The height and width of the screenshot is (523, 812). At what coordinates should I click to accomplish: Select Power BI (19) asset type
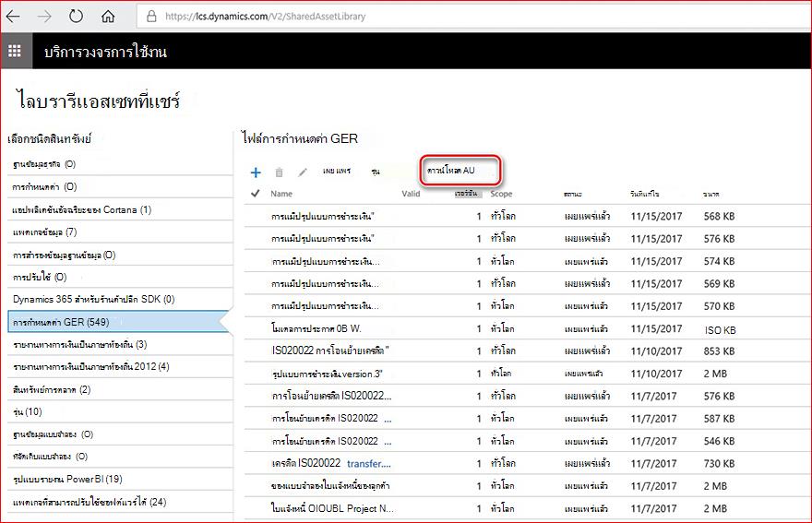point(120,479)
